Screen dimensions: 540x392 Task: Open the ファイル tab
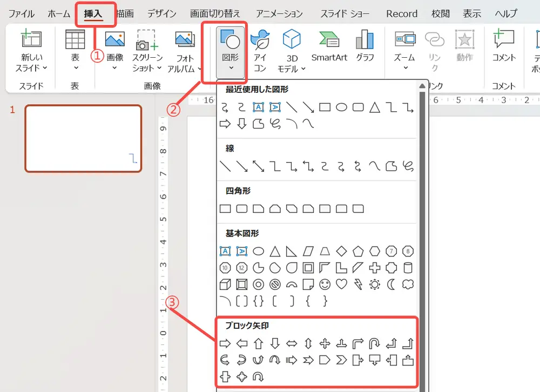tap(22, 14)
